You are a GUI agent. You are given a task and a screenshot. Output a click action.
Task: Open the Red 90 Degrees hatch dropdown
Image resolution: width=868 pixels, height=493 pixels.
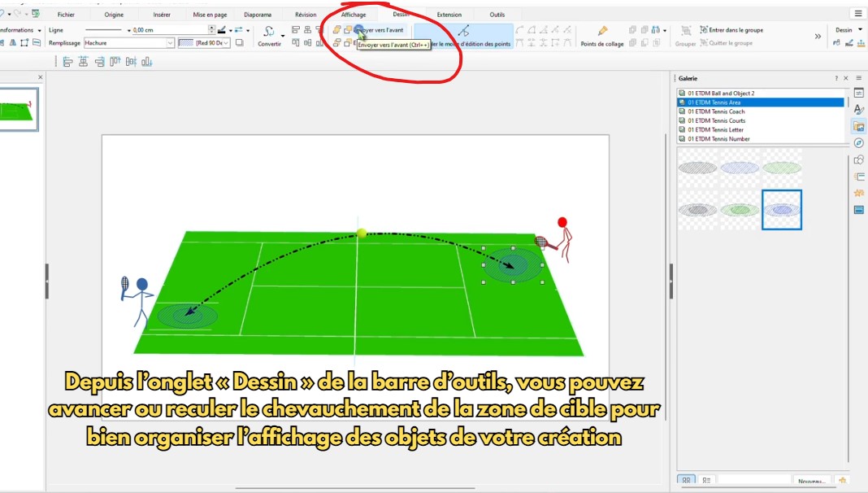pyautogui.click(x=204, y=42)
